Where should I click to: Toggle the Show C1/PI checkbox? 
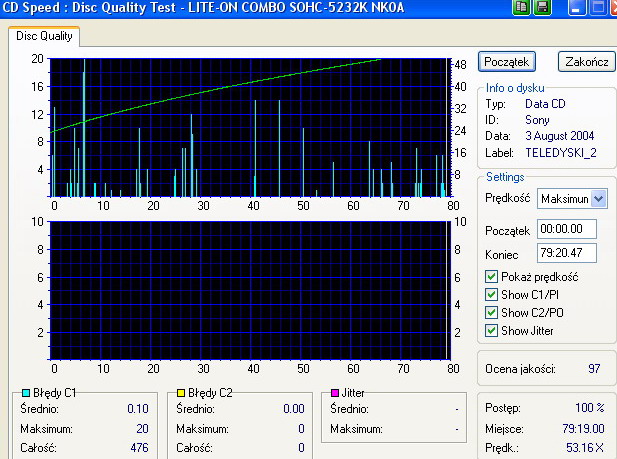tap(491, 294)
